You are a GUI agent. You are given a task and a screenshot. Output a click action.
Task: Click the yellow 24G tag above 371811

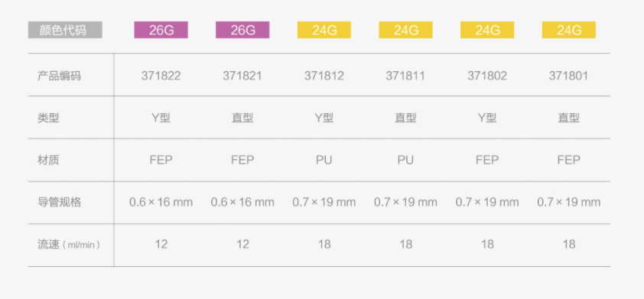click(x=405, y=30)
